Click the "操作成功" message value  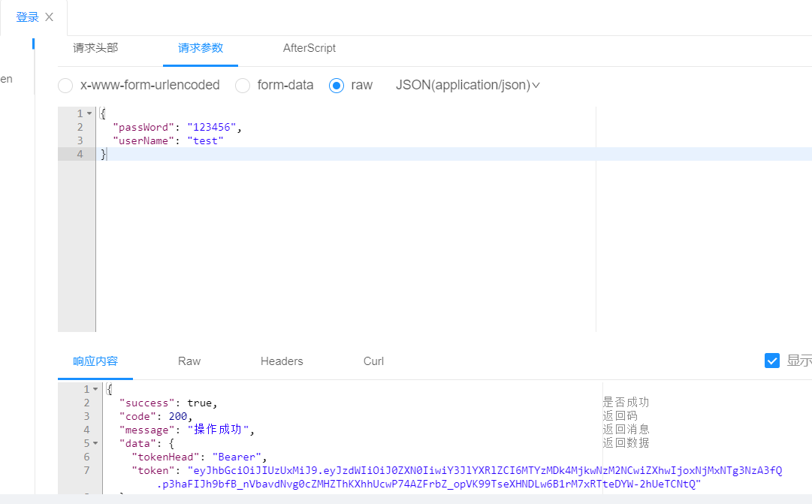point(218,430)
